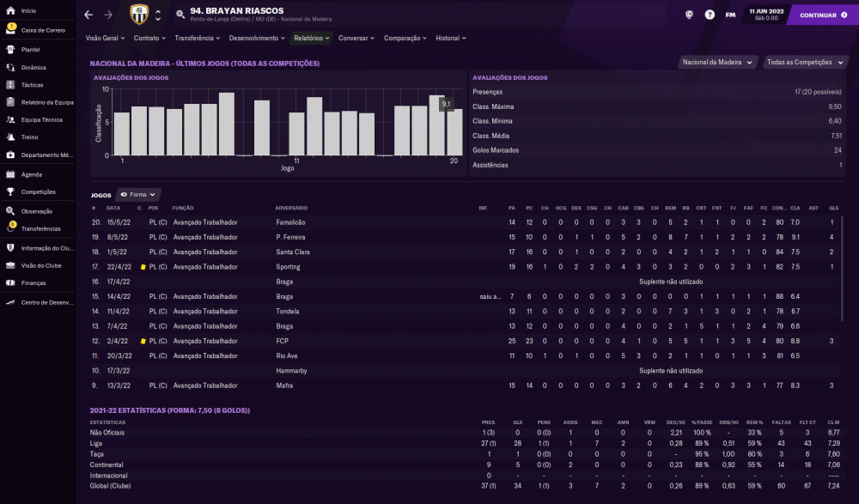Select Finanças in the sidebar menu
Screen dimensions: 859x504
34,282
